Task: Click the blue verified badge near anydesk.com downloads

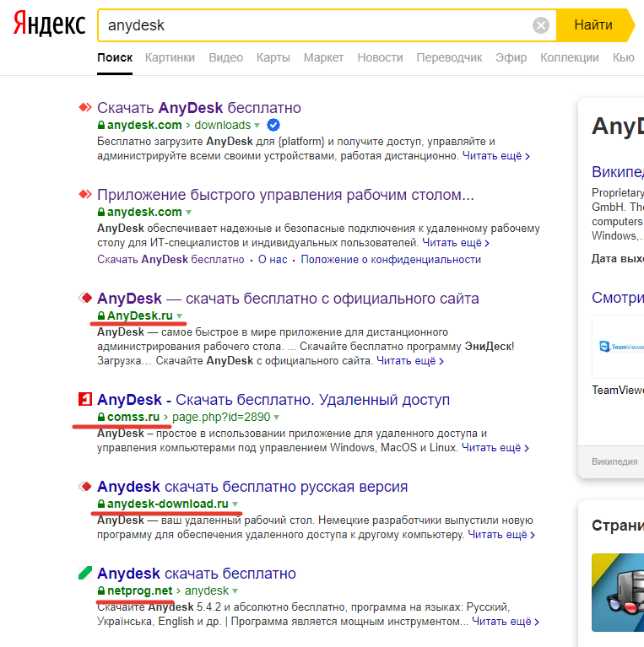Action: click(273, 125)
